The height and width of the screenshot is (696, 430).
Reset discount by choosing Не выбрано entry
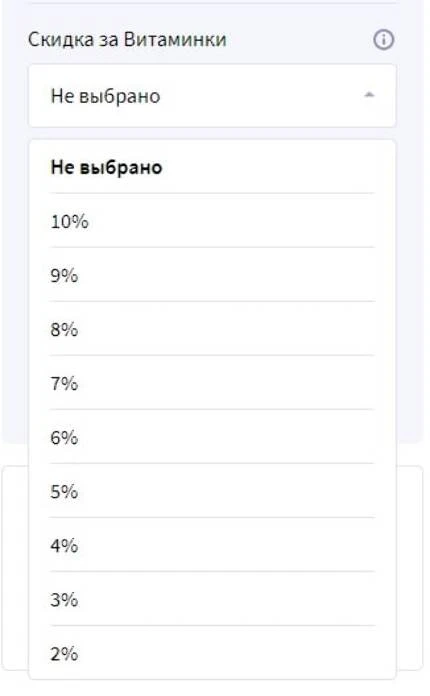click(x=212, y=168)
